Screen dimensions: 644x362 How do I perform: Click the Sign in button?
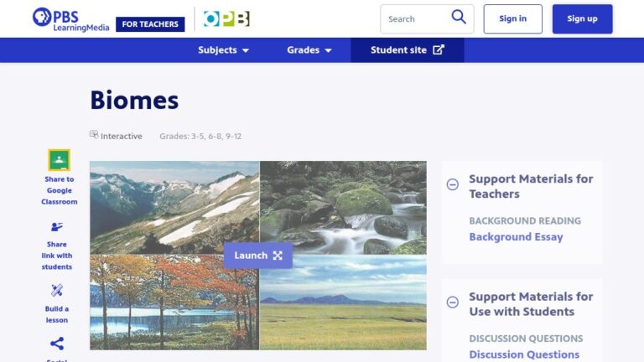pos(512,19)
